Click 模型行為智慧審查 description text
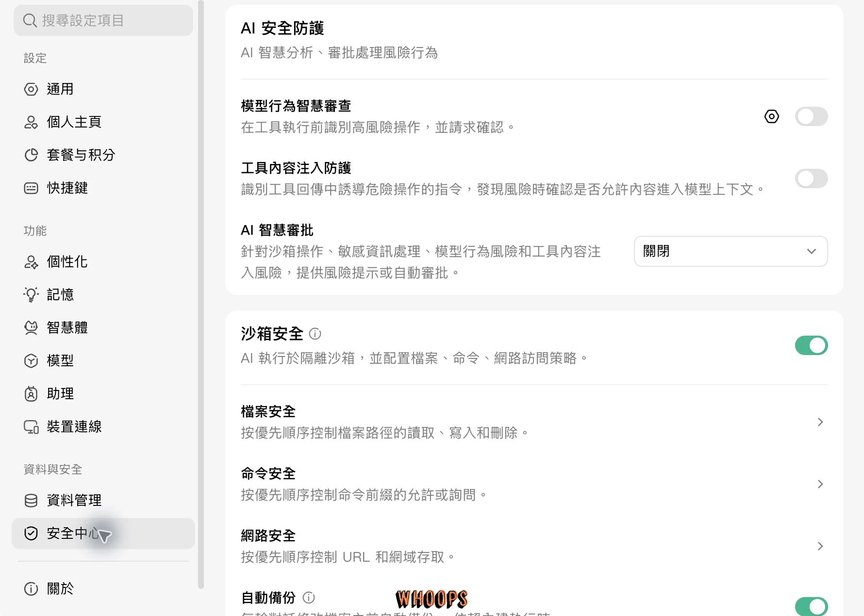864x616 pixels. tap(378, 128)
